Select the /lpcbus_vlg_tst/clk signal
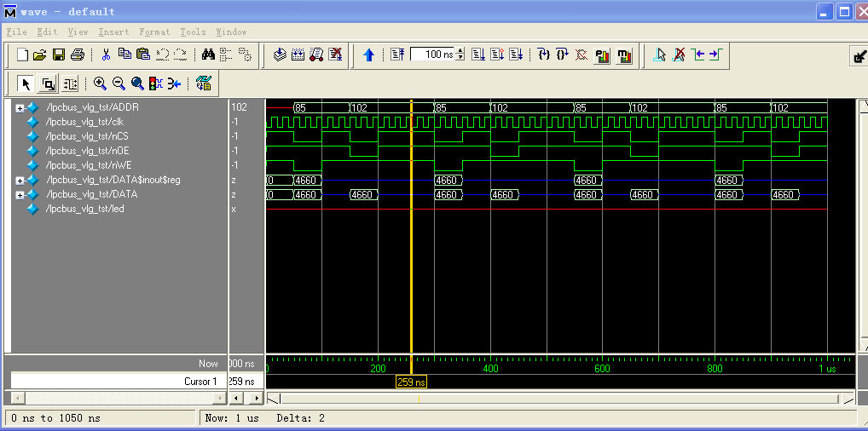This screenshot has width=868, height=431. 85,122
